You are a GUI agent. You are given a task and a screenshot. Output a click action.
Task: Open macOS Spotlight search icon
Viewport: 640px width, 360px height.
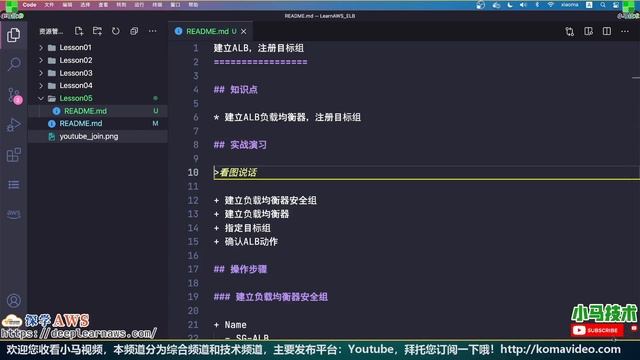coord(603,5)
